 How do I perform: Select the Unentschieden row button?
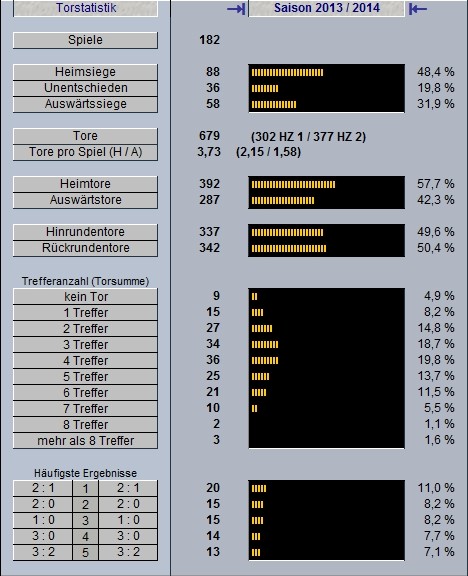(85, 88)
